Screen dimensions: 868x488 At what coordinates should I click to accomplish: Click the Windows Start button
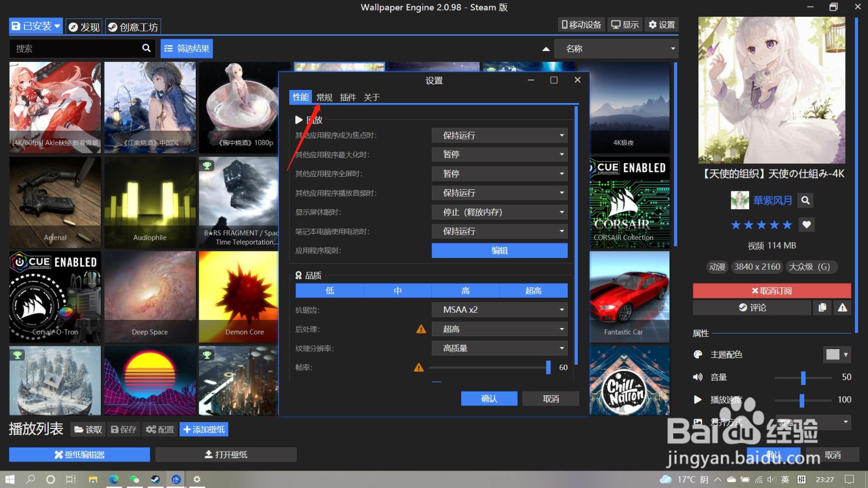coord(10,479)
